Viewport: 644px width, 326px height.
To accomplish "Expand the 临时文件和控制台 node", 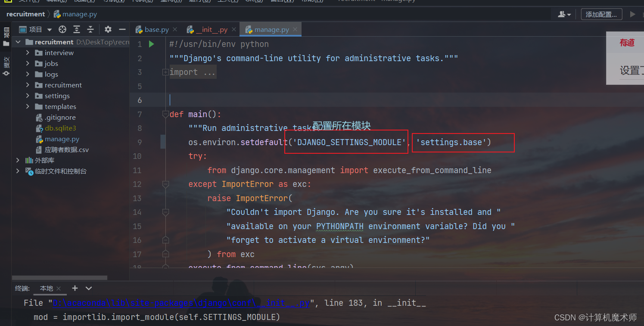I will tap(18, 171).
